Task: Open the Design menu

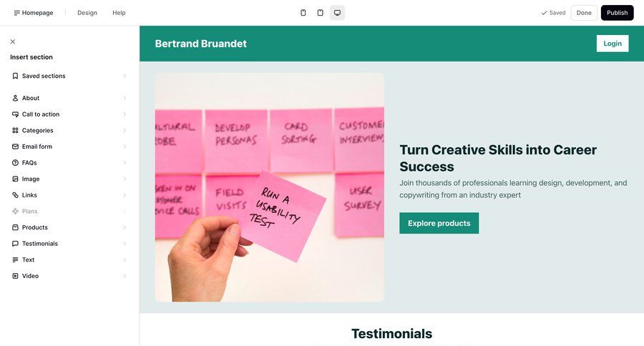Action: [x=87, y=13]
